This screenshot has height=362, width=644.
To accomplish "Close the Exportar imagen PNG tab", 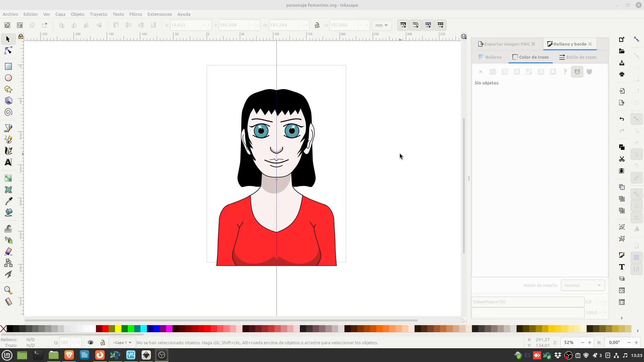I will [x=533, y=44].
